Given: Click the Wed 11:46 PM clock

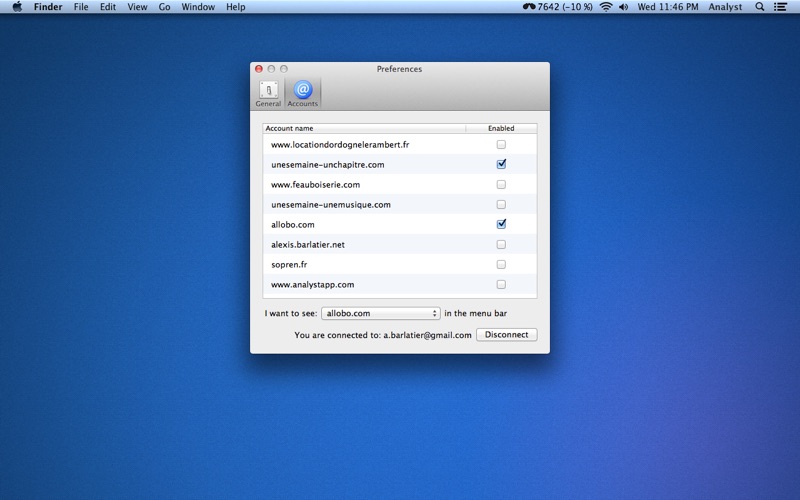Looking at the screenshot, I should [668, 7].
